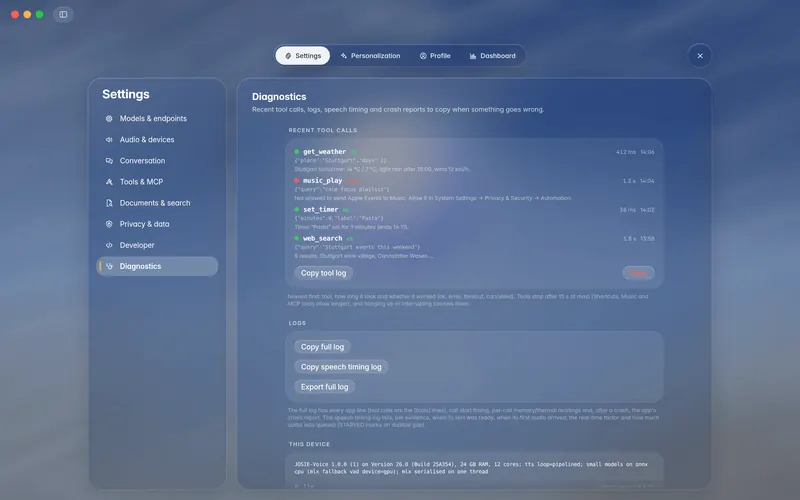Viewport: 800px width, 500px height.
Task: Open the Profile tab
Action: (x=435, y=56)
